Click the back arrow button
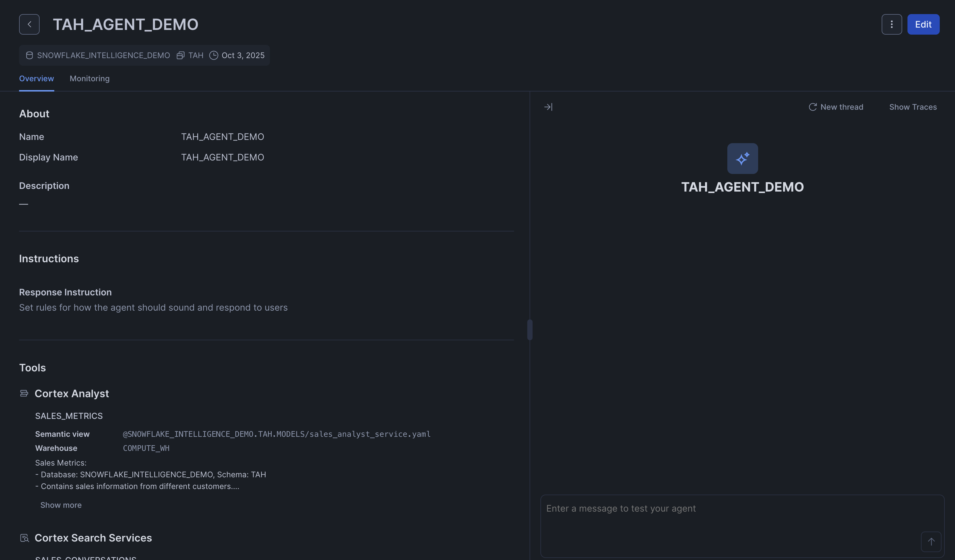Viewport: 955px width, 560px height. (29, 24)
